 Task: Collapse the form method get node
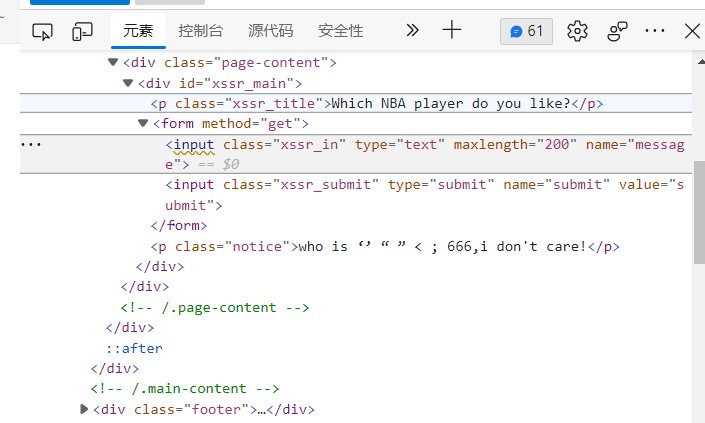tap(143, 123)
